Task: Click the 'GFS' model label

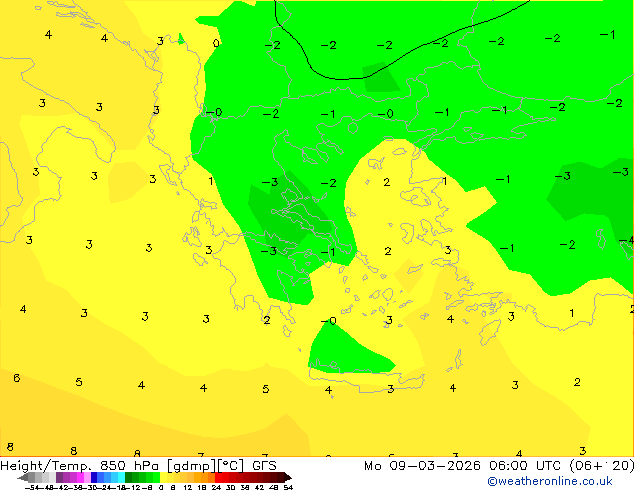Action: click(264, 466)
